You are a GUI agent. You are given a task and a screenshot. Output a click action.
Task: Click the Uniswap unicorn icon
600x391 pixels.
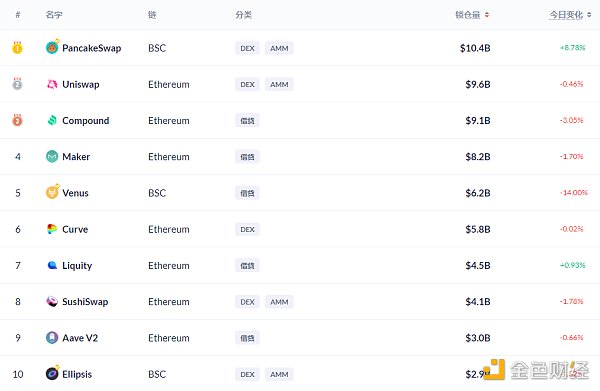(x=52, y=84)
